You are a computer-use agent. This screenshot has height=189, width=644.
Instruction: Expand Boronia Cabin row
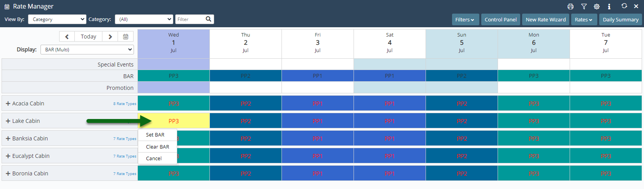tap(8, 173)
